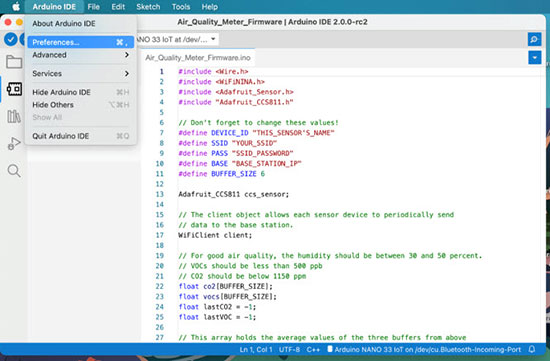The height and width of the screenshot is (361, 550).
Task: Click the 'Adafruit_CCS811 ccs_sensor;' line
Action: tap(234, 194)
